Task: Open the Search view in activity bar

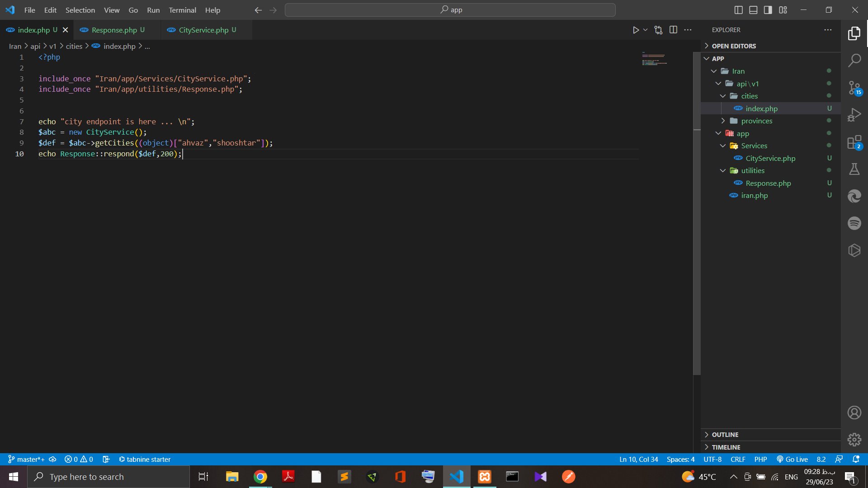Action: 854,61
